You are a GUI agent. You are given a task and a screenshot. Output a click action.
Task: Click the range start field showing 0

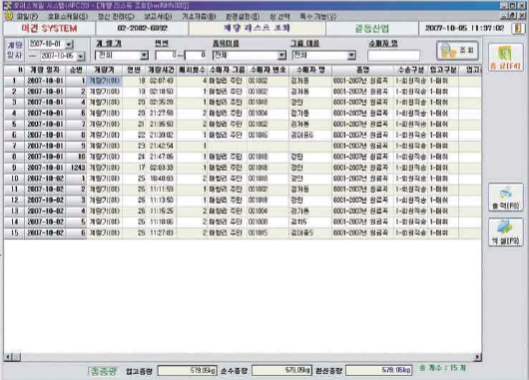pos(167,55)
